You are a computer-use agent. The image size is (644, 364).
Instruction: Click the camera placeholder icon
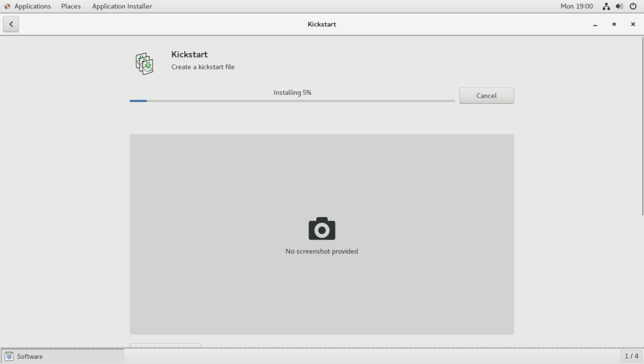[321, 228]
